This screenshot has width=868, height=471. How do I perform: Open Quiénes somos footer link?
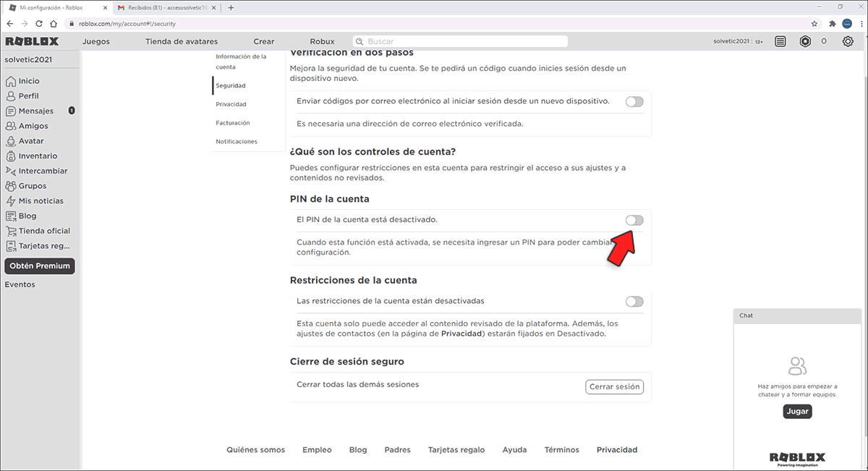[x=256, y=450]
